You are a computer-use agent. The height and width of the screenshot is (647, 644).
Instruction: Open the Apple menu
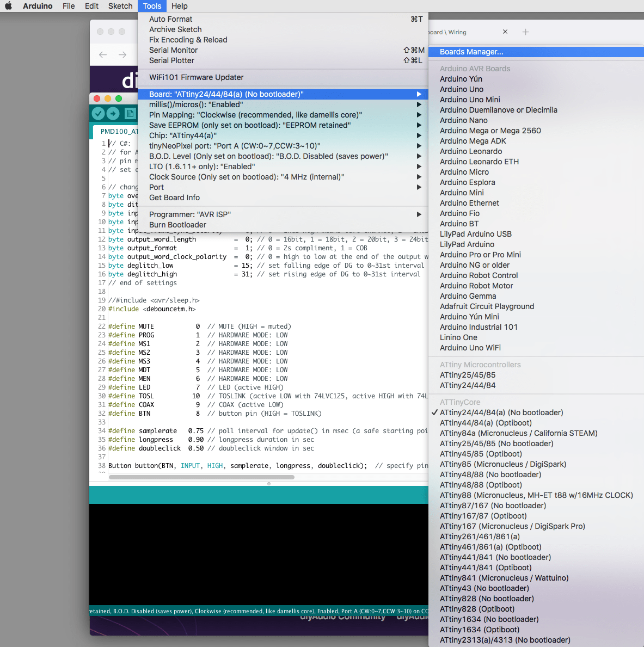(x=8, y=6)
